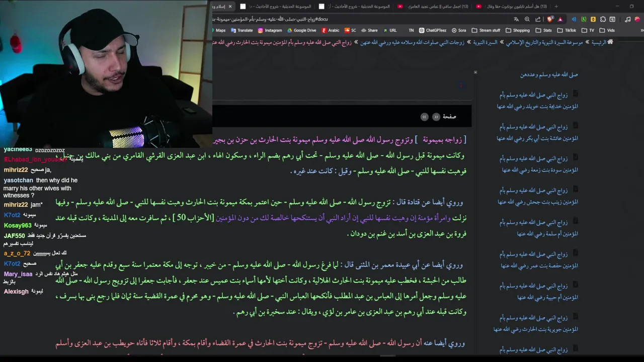Click the Quran reference link 'الأحزاب 50'
This screenshot has height=362, width=644.
[x=193, y=218]
